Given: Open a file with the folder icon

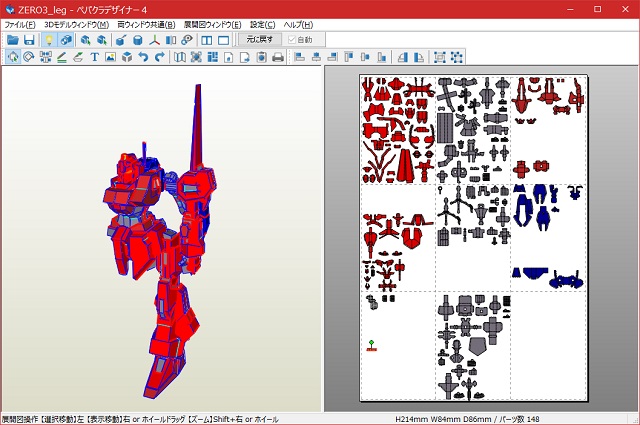Looking at the screenshot, I should point(13,40).
